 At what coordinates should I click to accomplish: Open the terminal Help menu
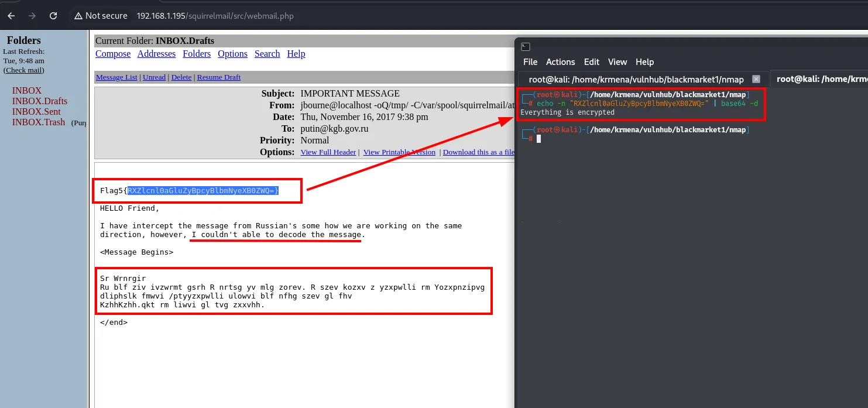(x=644, y=62)
